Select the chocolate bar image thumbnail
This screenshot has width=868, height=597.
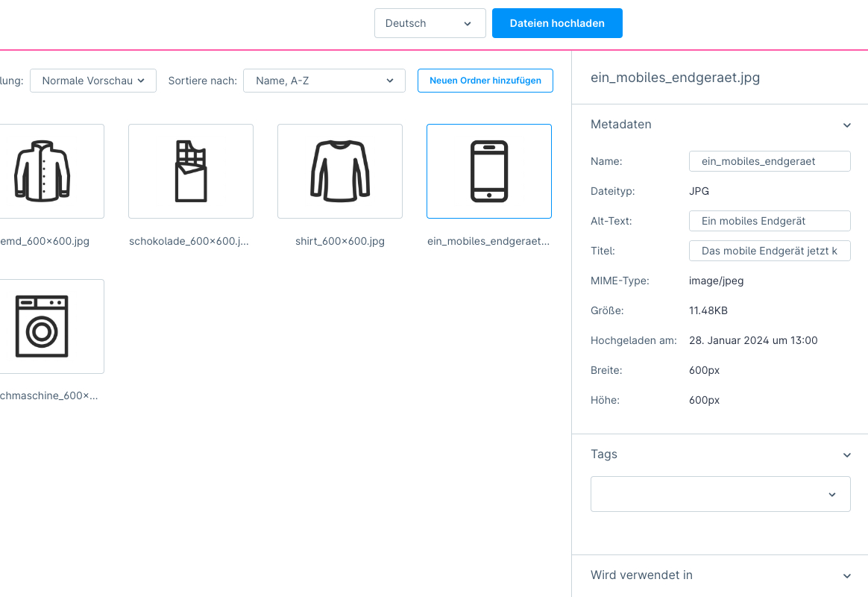tap(190, 171)
